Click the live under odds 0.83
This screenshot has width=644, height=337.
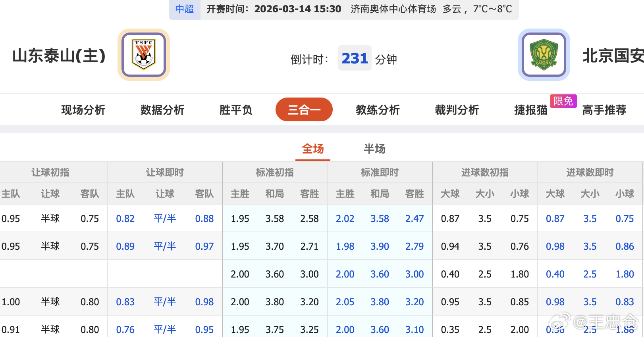[625, 302]
